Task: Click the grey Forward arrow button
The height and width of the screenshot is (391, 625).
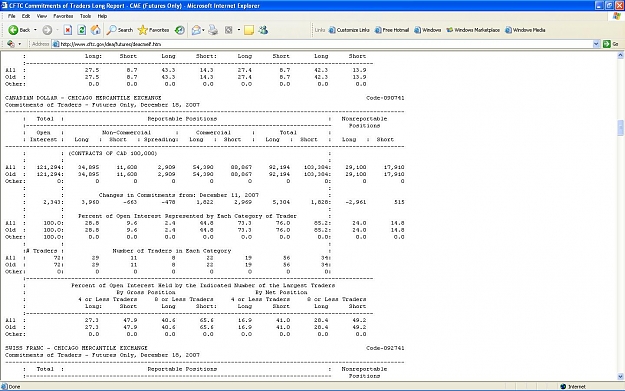Action: [x=47, y=30]
